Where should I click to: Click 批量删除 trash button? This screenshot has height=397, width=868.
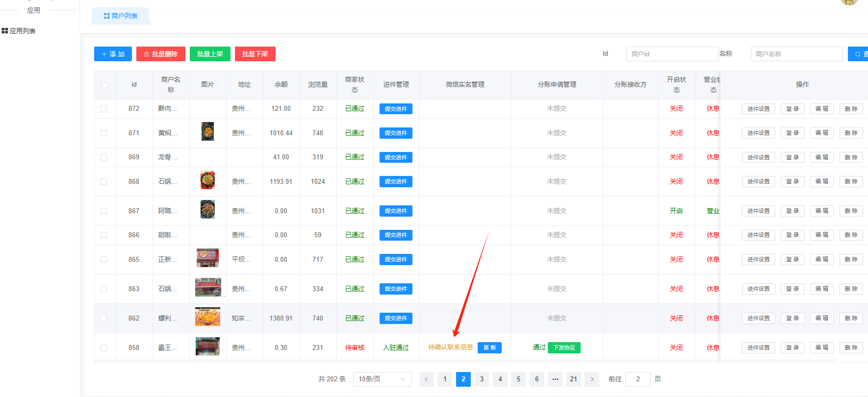(x=160, y=54)
